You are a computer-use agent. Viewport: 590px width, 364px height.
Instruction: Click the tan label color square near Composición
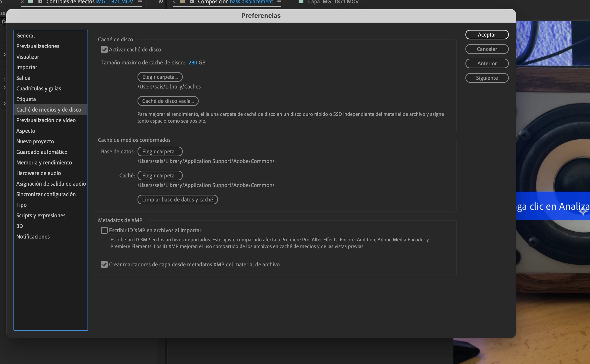tap(182, 2)
